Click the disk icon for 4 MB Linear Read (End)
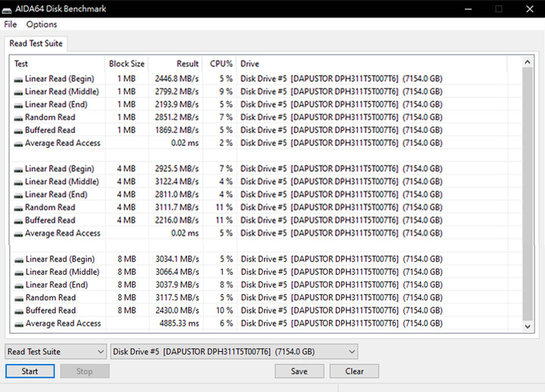The image size is (545, 392). pyautogui.click(x=18, y=196)
